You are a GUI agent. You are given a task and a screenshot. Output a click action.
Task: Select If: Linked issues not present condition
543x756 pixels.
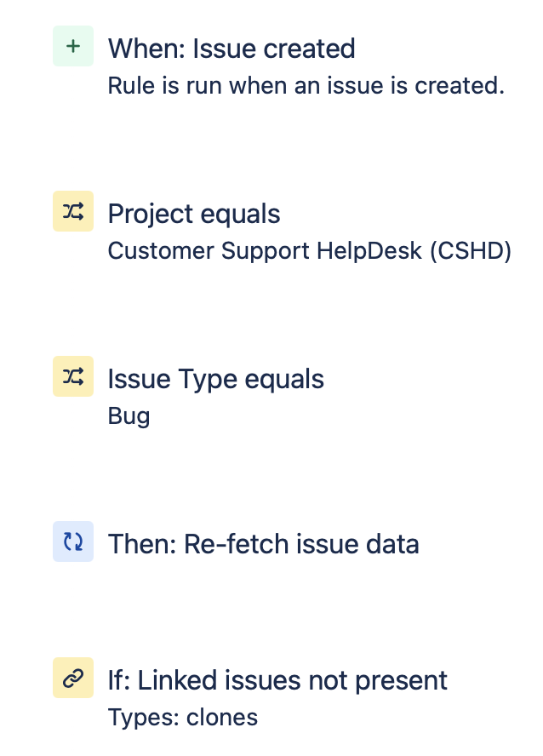(x=277, y=679)
